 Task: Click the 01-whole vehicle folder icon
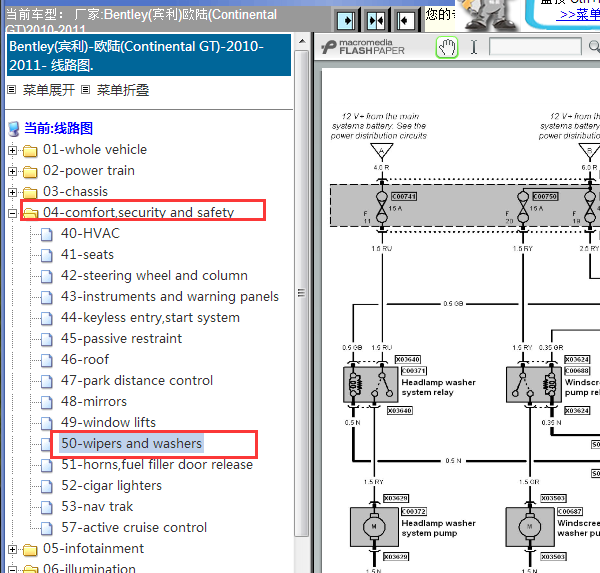pyautogui.click(x=30, y=151)
